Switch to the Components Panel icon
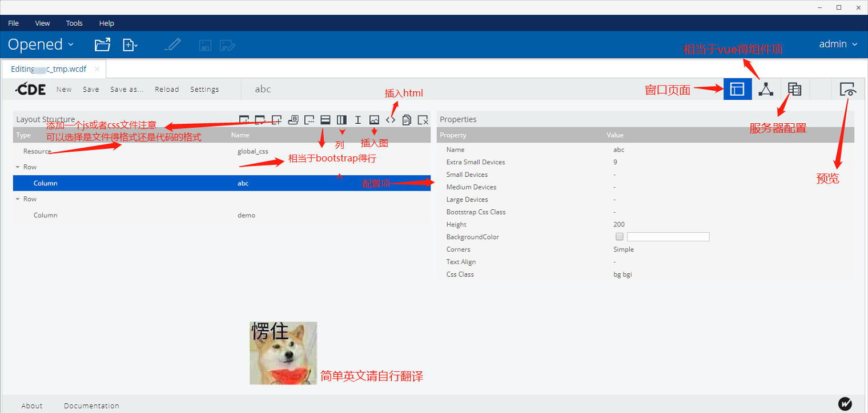 766,89
